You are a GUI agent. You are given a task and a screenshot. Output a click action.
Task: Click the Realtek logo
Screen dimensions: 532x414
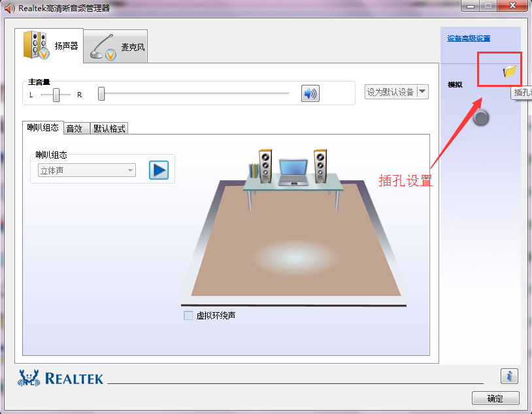(x=60, y=378)
